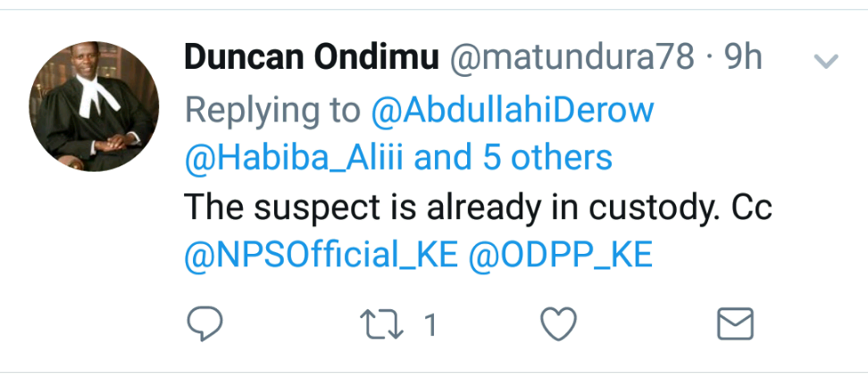868x379 pixels.
Task: Click the retweet count number 1
Action: point(430,325)
